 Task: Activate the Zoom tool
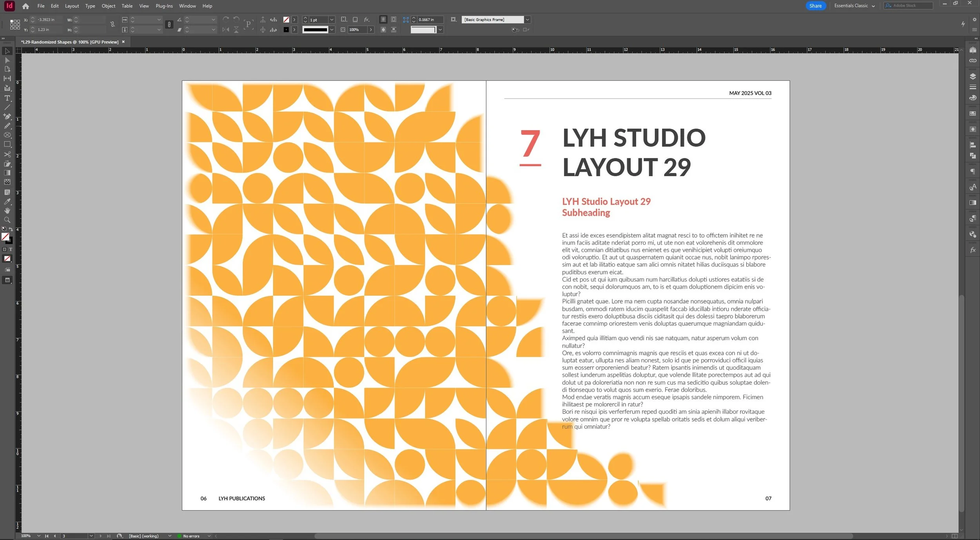coord(7,220)
